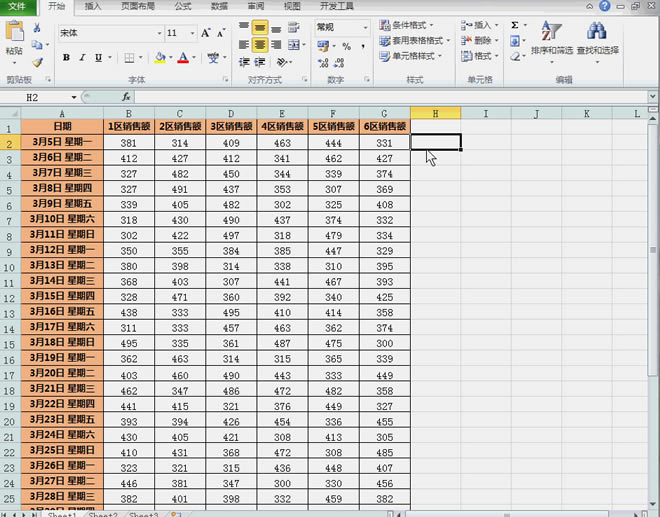Select cell B2 containing 381
The image size is (660, 517).
(129, 143)
